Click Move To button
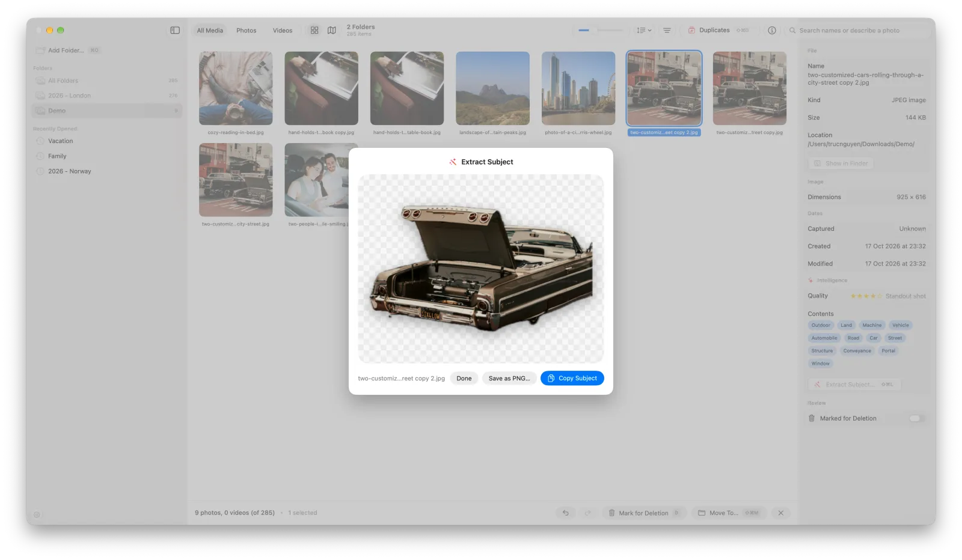The height and width of the screenshot is (560, 962). point(728,513)
